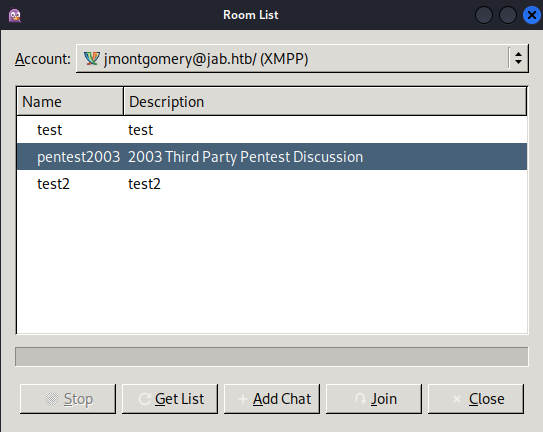
Task: Click the refresh icon on Get List
Action: coord(144,399)
